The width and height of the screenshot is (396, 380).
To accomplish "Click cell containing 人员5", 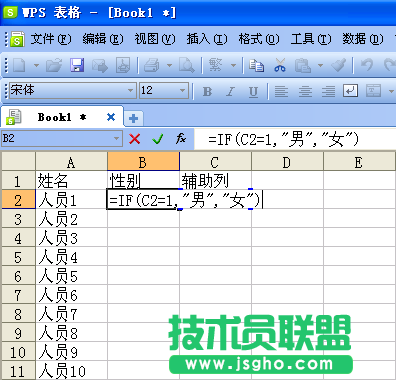I will (x=71, y=276).
